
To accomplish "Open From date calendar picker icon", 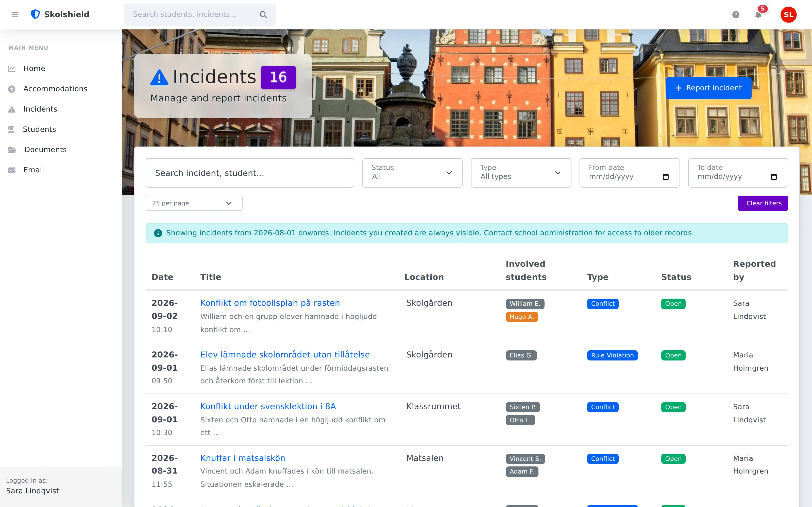I will (x=666, y=177).
